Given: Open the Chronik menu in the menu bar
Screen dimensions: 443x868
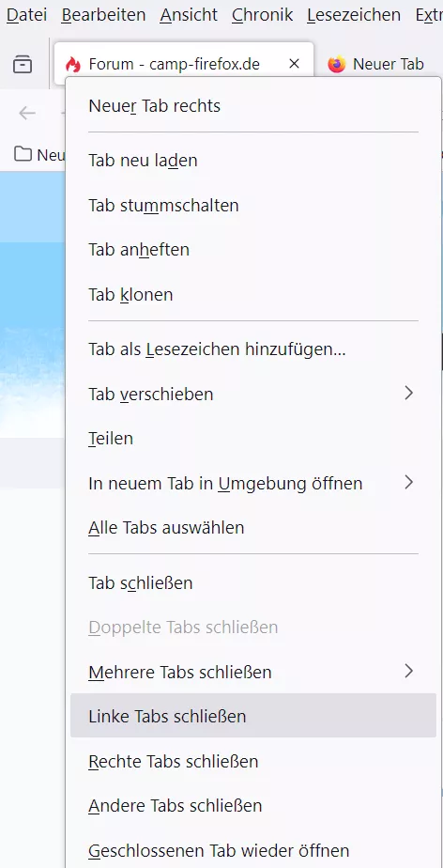Looking at the screenshot, I should pyautogui.click(x=262, y=15).
